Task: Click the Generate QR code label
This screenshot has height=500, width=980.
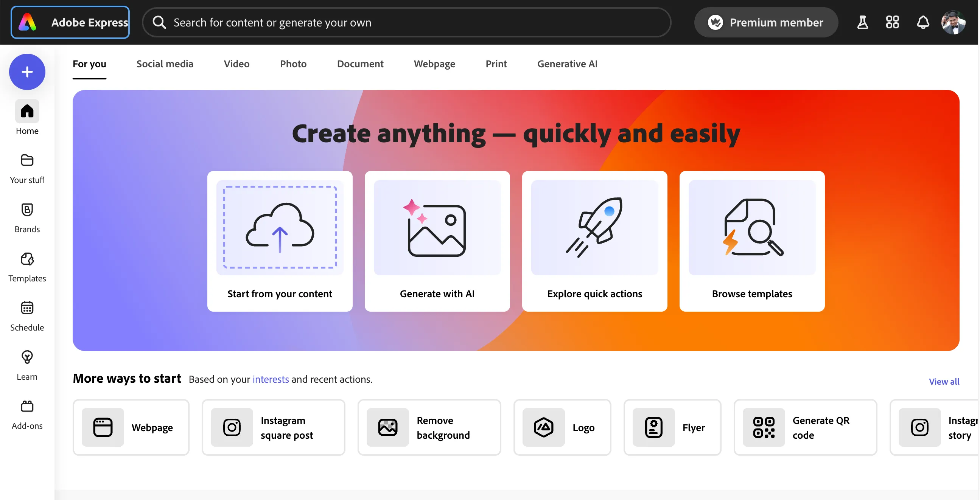Action: click(821, 428)
